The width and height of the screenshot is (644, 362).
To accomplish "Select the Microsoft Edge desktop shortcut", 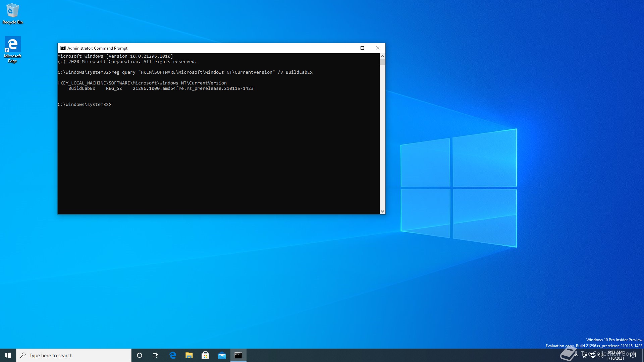I will pos(12,49).
